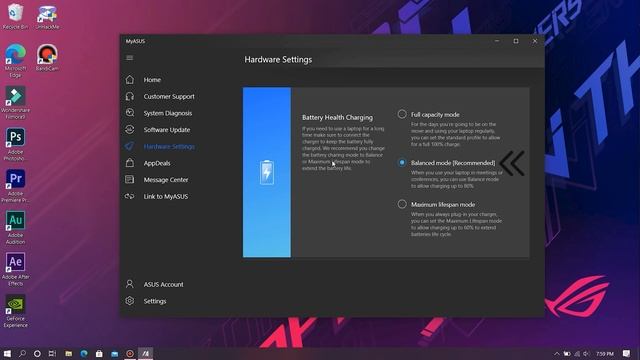Open Adobe Audition desktop shortcut
Viewport: 640px width, 360px height.
click(x=16, y=227)
